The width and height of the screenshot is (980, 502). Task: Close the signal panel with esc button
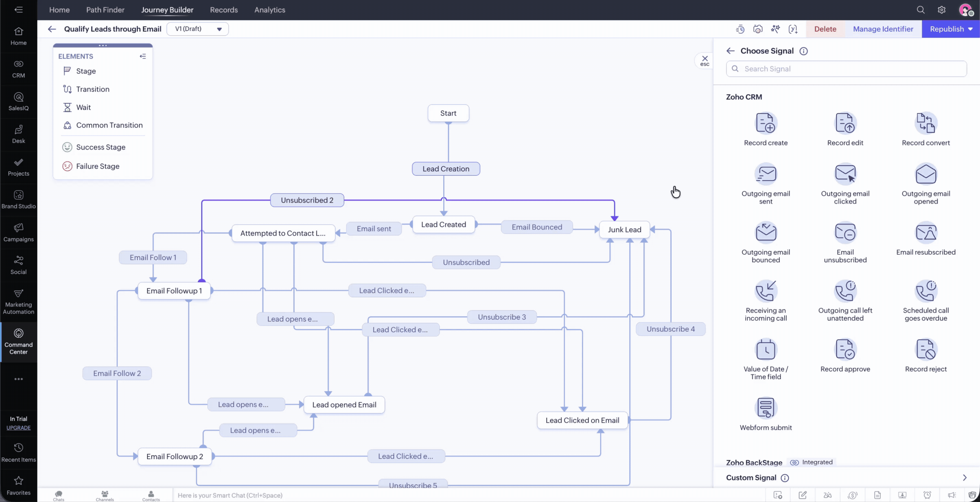(705, 61)
